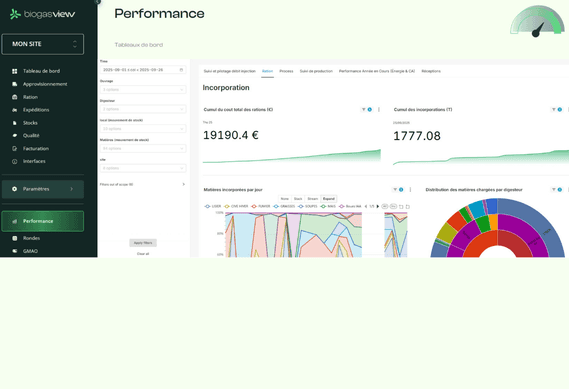Open Tableaux de bord breadcrumb
This screenshot has width=569, height=389.
139,45
